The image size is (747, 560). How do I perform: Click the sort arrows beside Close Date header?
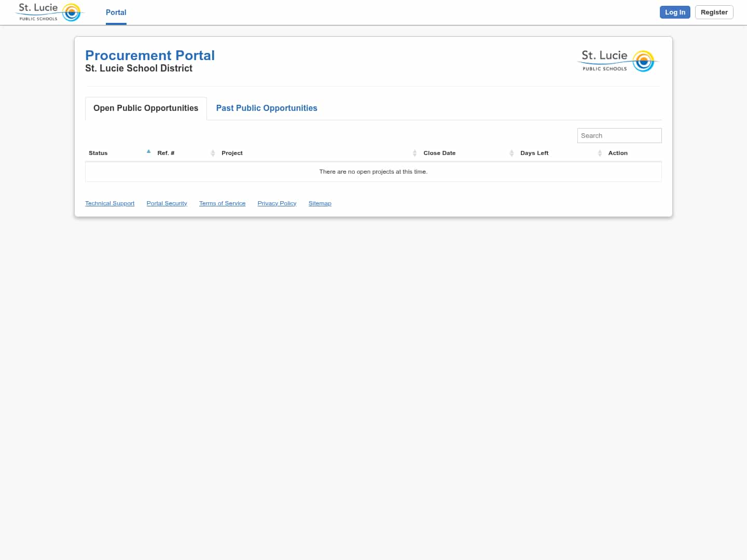coord(511,153)
